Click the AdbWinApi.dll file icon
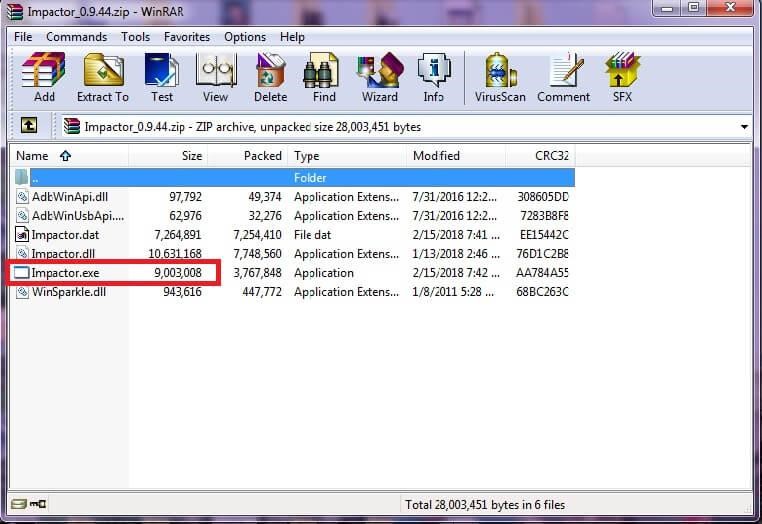This screenshot has height=524, width=762. pos(22,197)
